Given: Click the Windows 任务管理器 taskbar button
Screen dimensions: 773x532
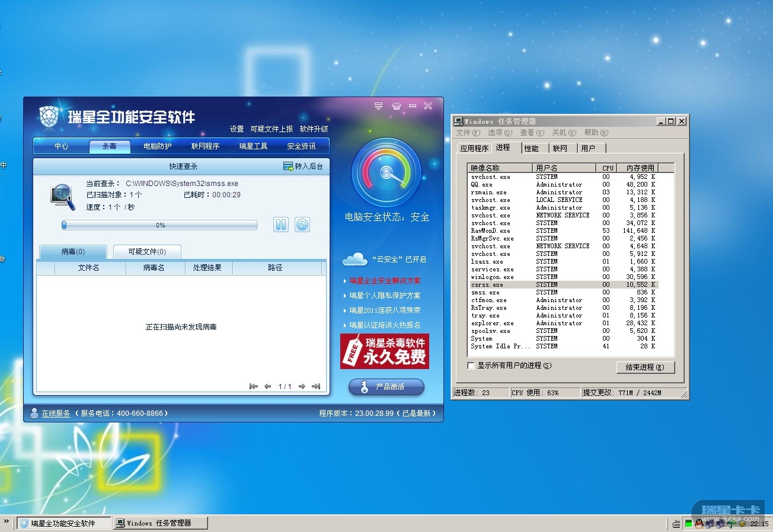Looking at the screenshot, I should pos(161,523).
